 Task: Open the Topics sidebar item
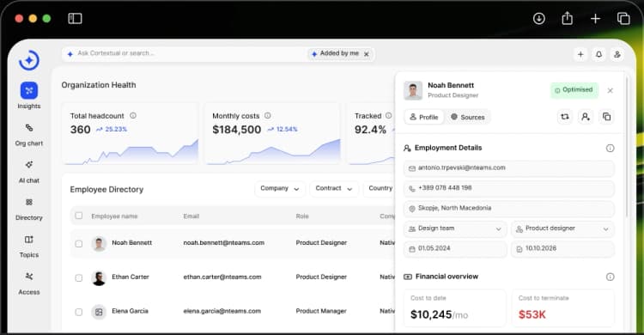coord(28,247)
